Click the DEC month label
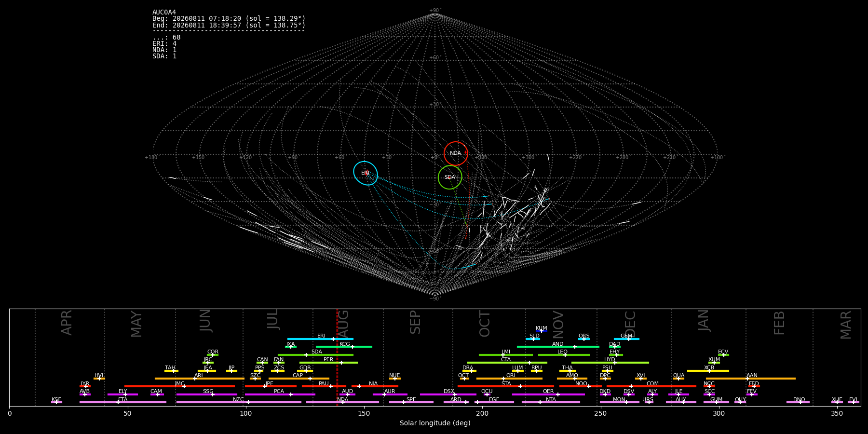Screen dimensions: 868x434 pyautogui.click(x=630, y=324)
